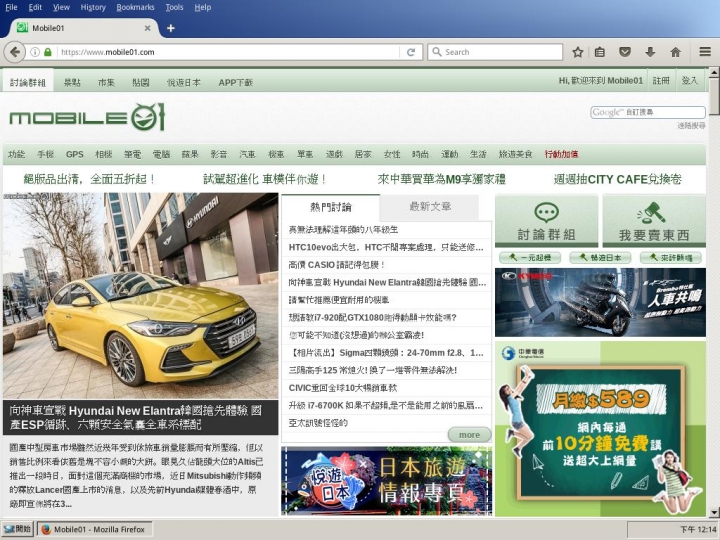Open a new tab with the plus icon

coord(171,28)
